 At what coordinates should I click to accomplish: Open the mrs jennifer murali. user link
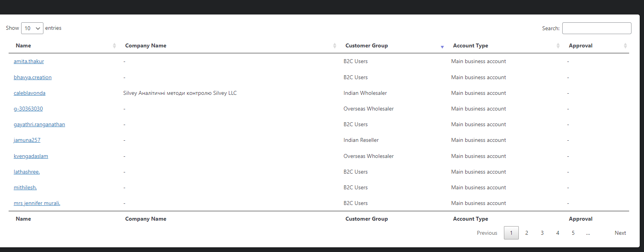(x=37, y=203)
